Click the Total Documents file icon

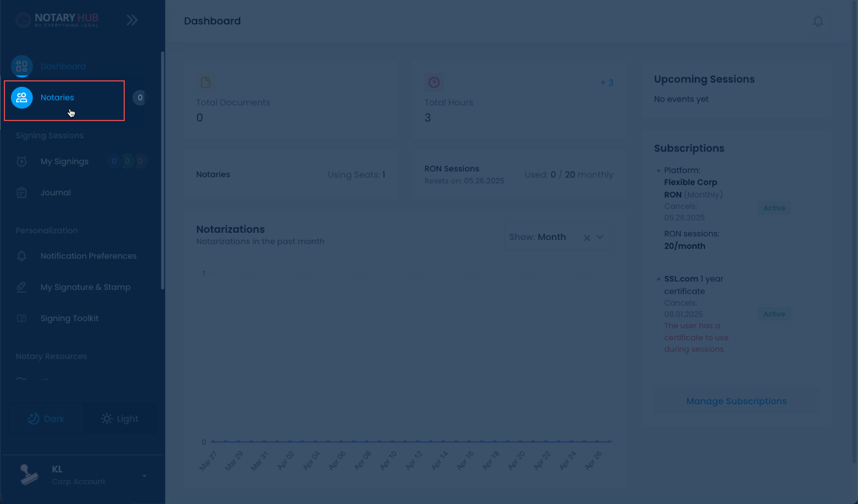[x=206, y=82]
